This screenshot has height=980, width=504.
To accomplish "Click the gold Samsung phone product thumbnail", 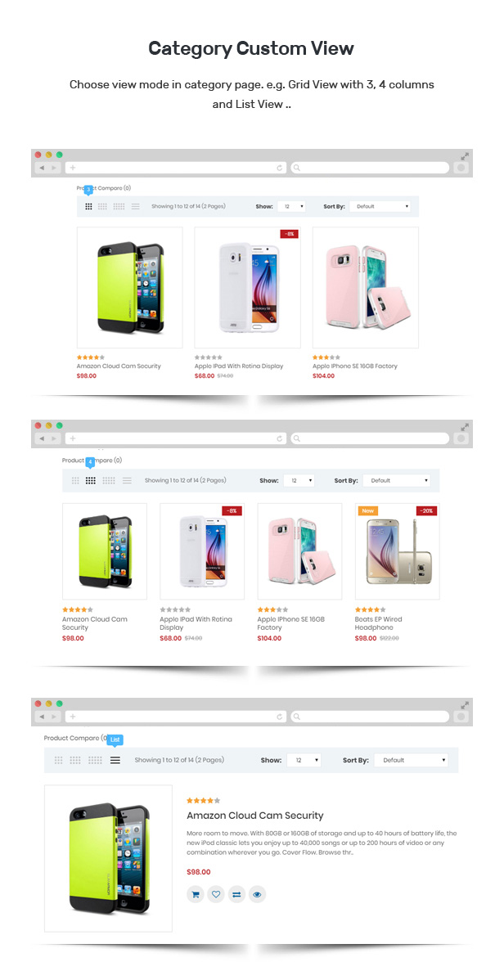I will point(397,551).
